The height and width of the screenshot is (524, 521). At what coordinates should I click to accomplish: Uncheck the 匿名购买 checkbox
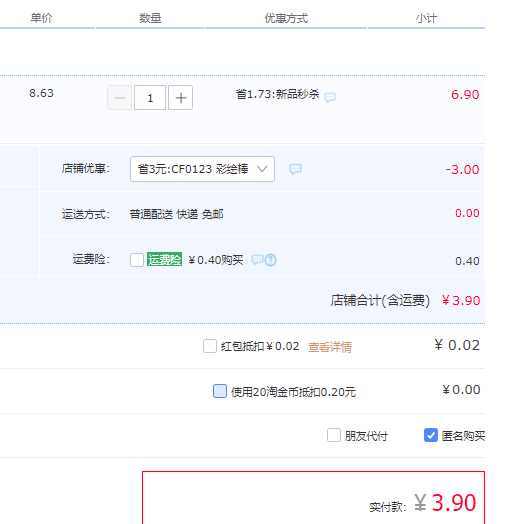[431, 435]
